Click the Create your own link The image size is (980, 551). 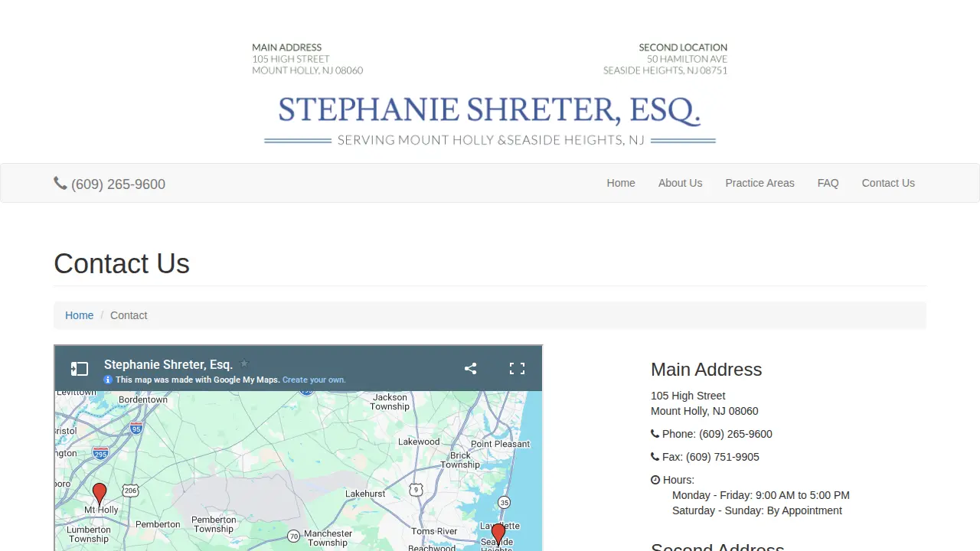pyautogui.click(x=314, y=380)
